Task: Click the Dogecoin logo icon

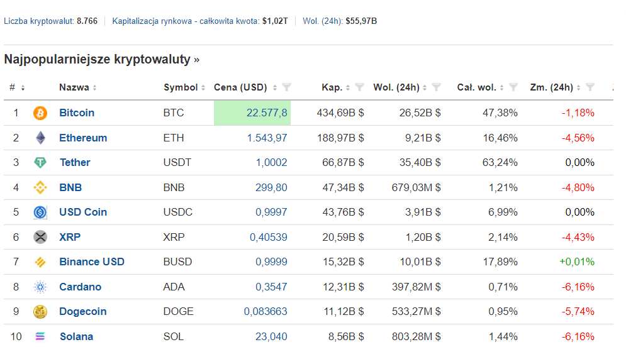Action: tap(40, 311)
